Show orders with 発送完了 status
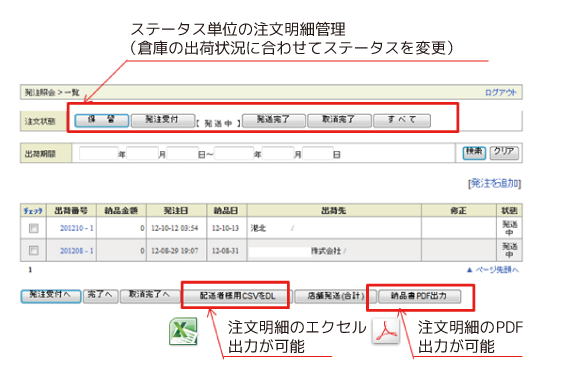The width and height of the screenshot is (578, 372). 274,120
